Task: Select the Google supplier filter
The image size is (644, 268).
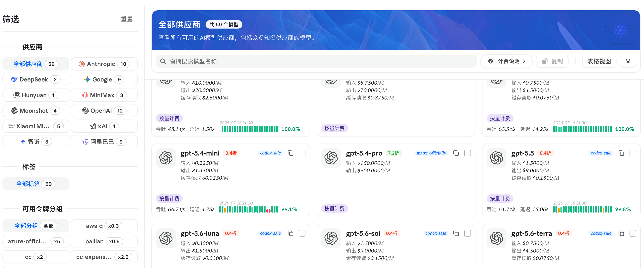Action: pos(104,79)
